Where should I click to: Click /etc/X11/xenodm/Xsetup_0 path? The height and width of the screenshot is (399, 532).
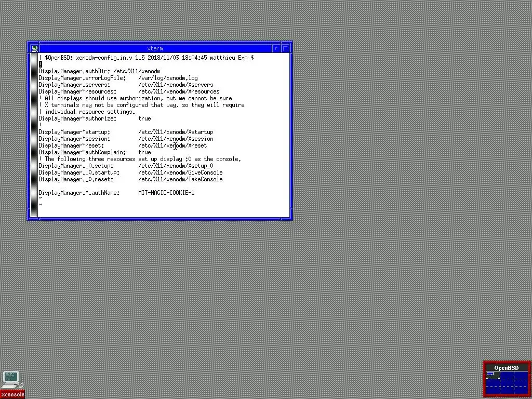point(176,166)
